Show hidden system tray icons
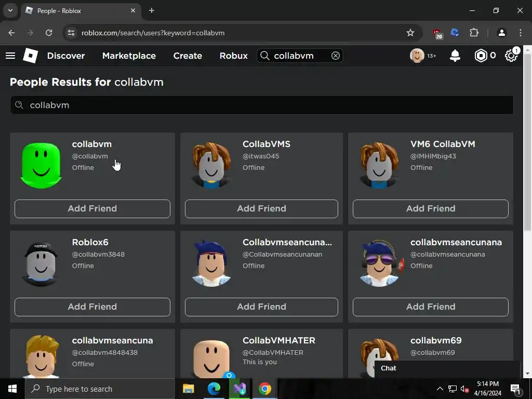 click(x=440, y=389)
